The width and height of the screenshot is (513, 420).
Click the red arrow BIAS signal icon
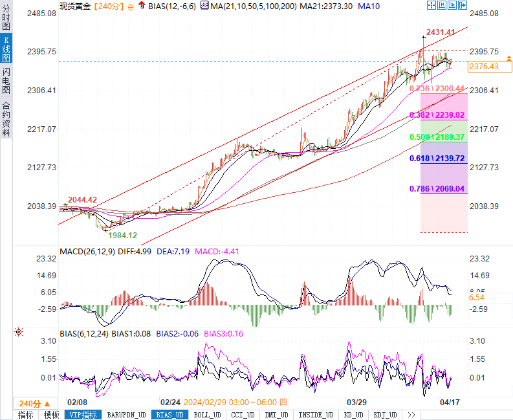142,5
